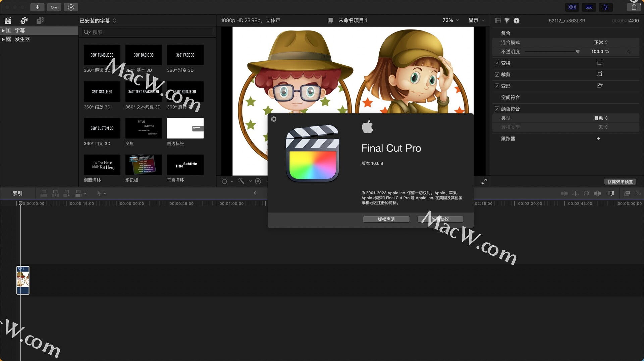Click the title search field
Viewport: 644px width, 361px height.
pos(148,32)
